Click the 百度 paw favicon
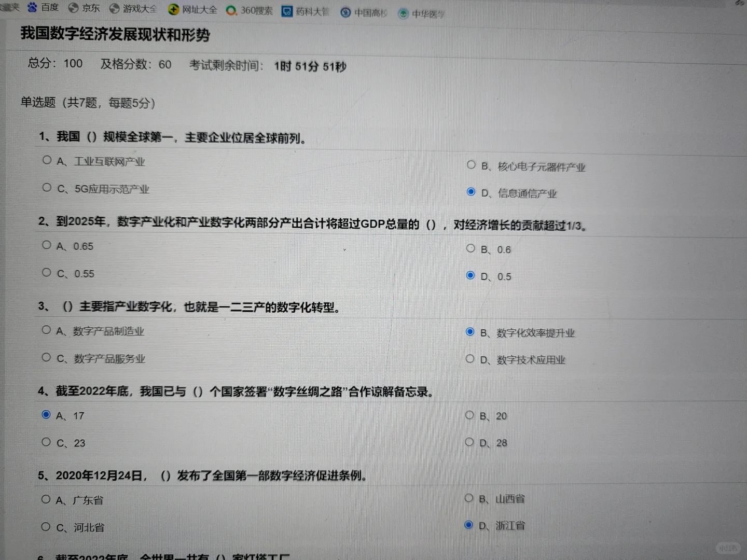The image size is (747, 560). coord(33,7)
